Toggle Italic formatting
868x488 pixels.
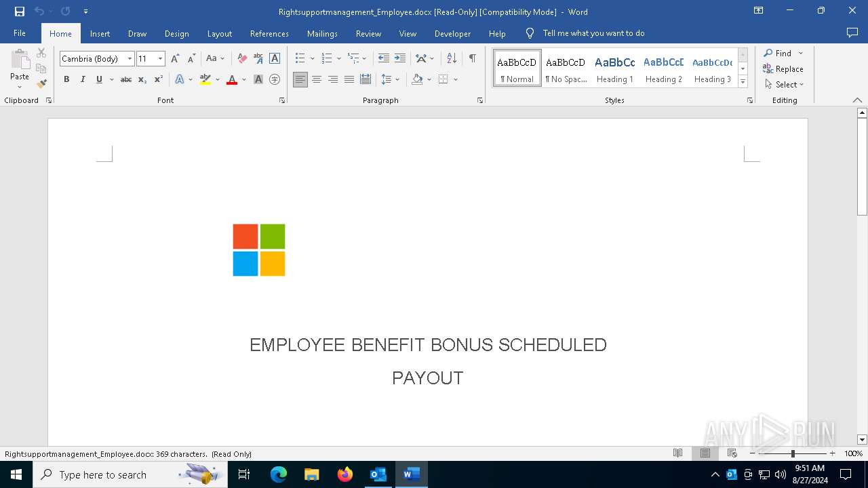(x=83, y=79)
